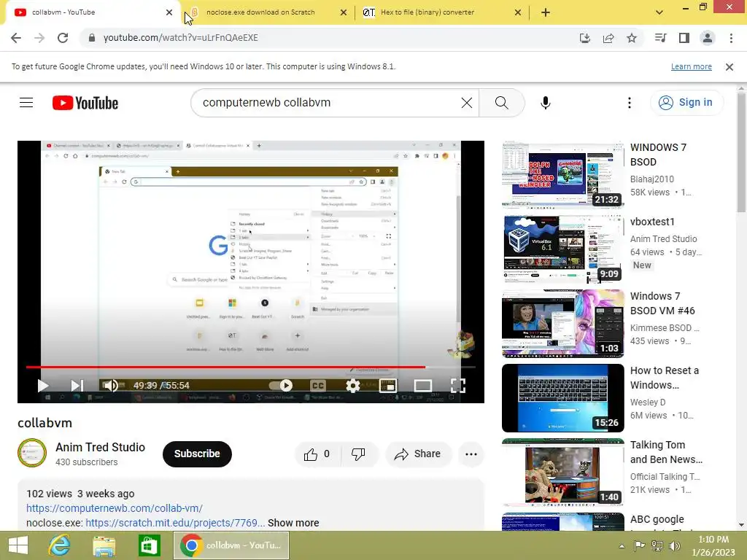Toggle closed captions CC button
Viewport: 747px width, 560px height.
[318, 385]
